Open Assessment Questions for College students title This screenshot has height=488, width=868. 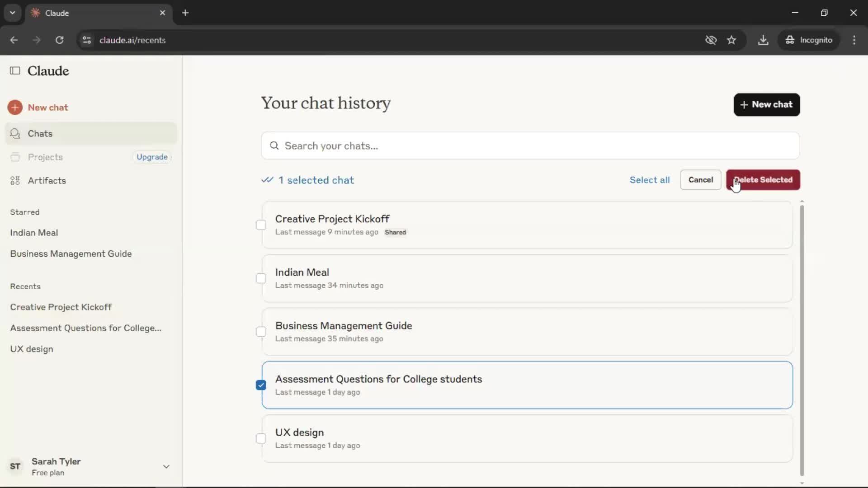tap(378, 379)
